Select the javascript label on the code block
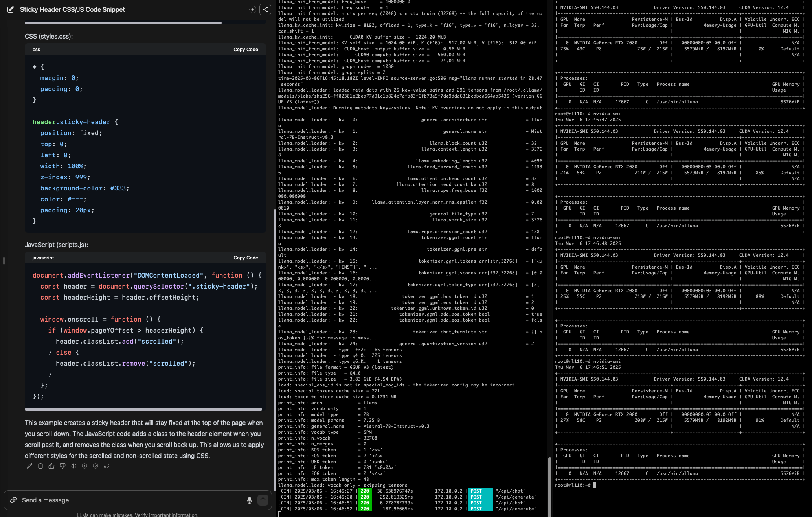 click(43, 258)
